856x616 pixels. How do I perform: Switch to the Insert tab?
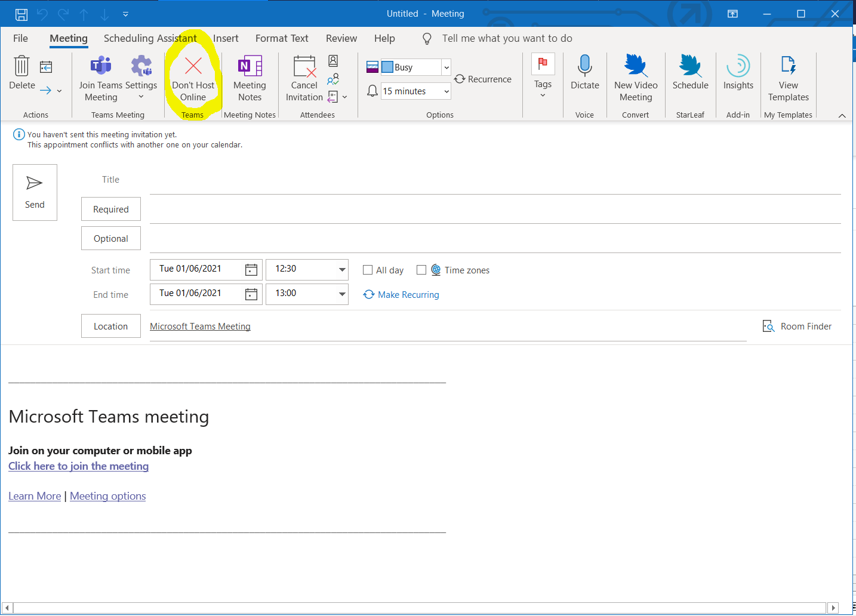tap(226, 38)
